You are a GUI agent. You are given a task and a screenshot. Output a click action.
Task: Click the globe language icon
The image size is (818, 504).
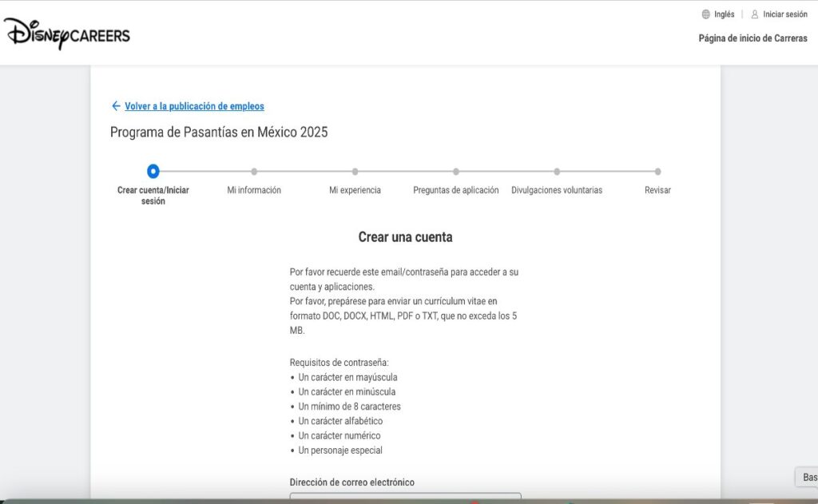click(x=706, y=14)
